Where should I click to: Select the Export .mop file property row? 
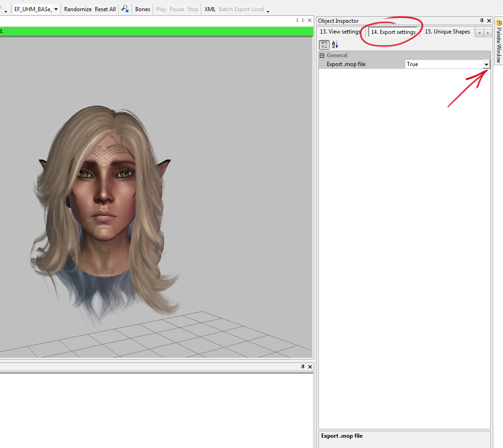tap(404, 64)
